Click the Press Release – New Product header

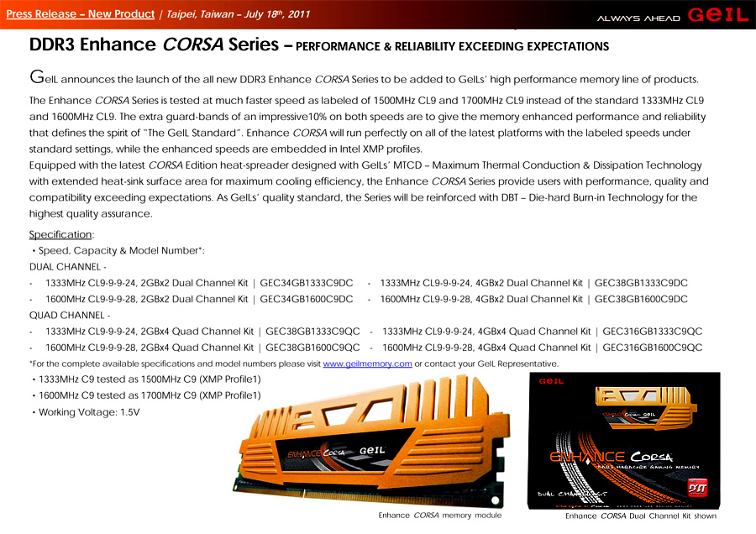click(80, 14)
